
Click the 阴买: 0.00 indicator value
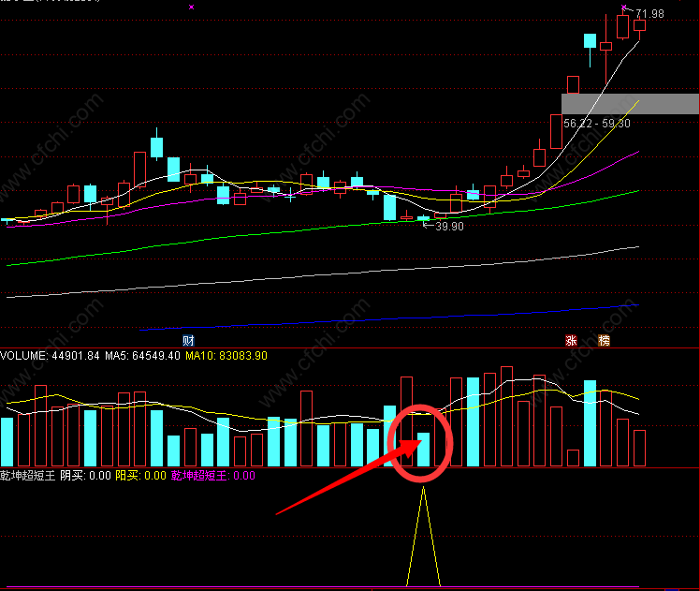tap(85, 476)
